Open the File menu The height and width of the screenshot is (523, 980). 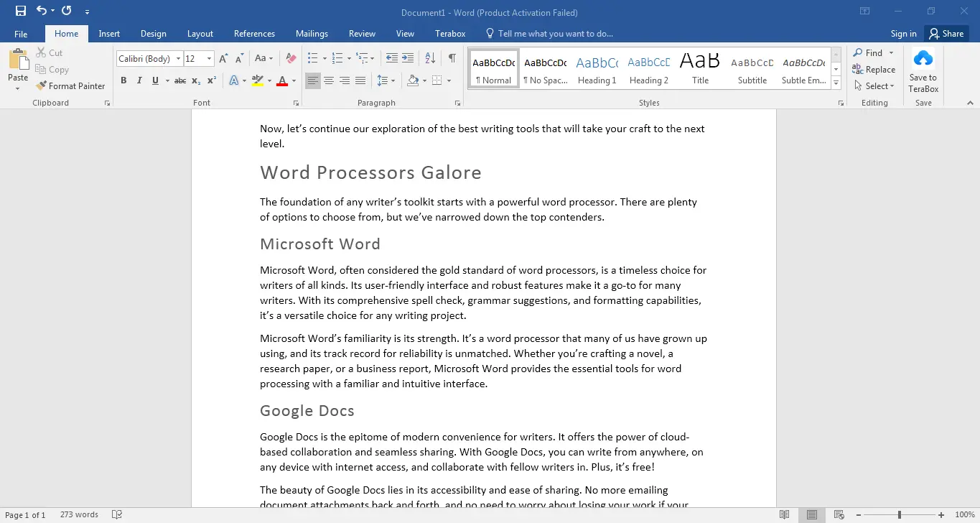(21, 34)
